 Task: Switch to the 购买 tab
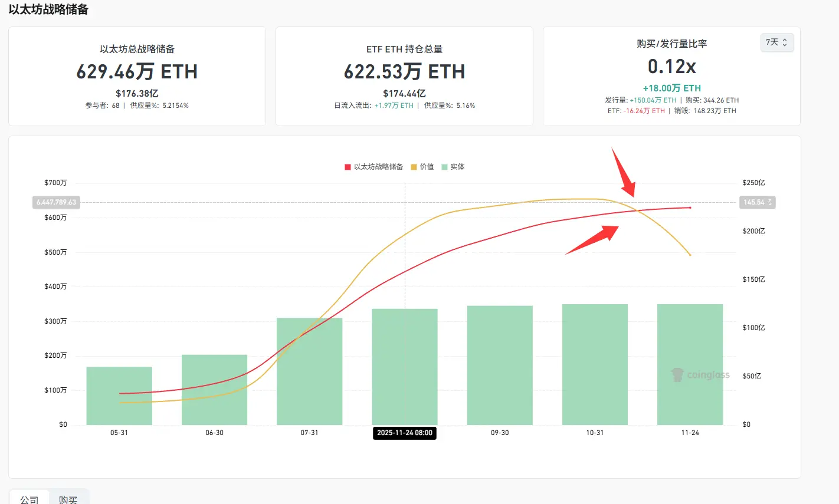[x=68, y=499]
